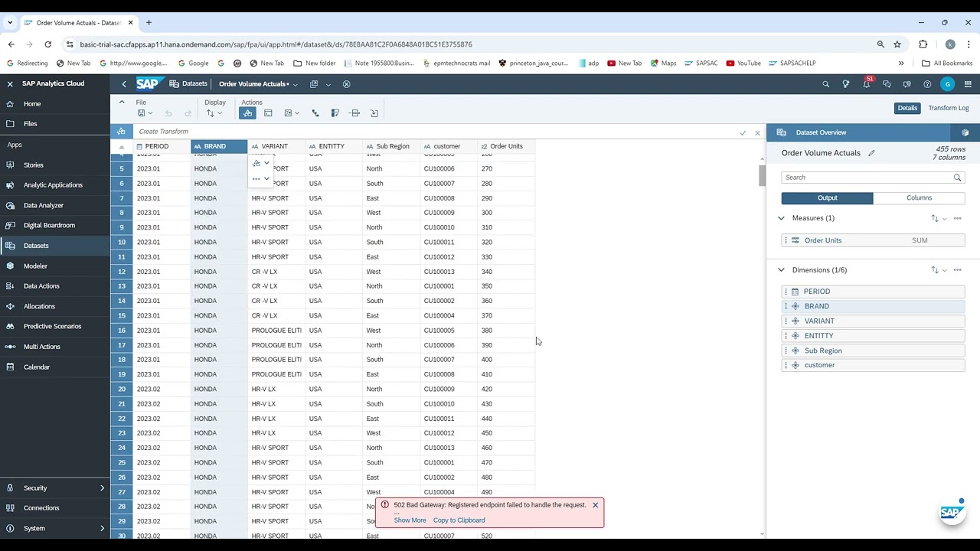Select the Order Units measure

[x=873, y=240]
